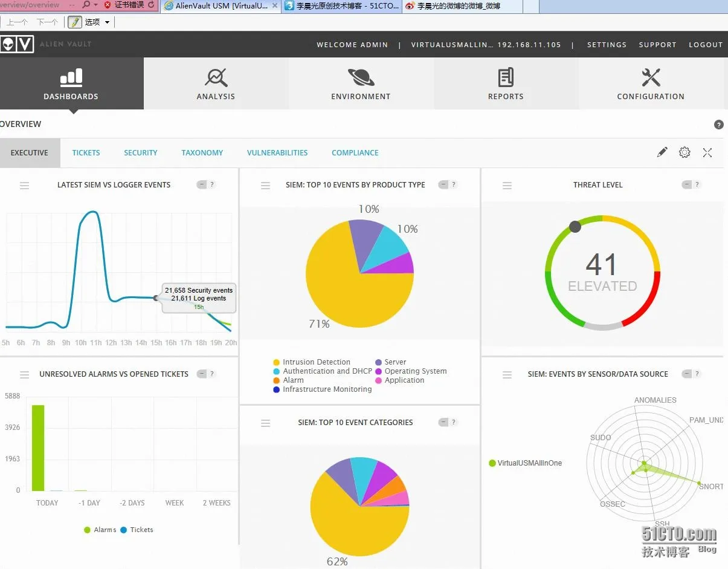Image resolution: width=728 pixels, height=569 pixels.
Task: Toggle Tickets legend in bar chart
Action: tap(137, 530)
